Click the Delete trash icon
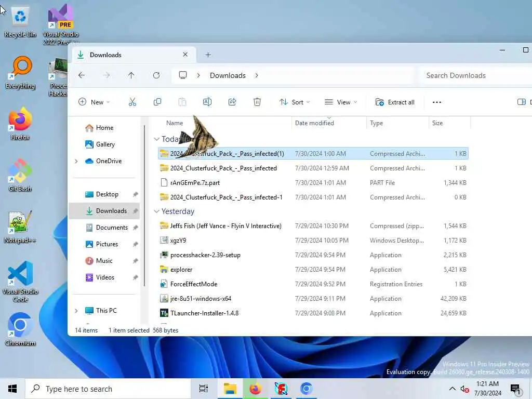 click(257, 102)
